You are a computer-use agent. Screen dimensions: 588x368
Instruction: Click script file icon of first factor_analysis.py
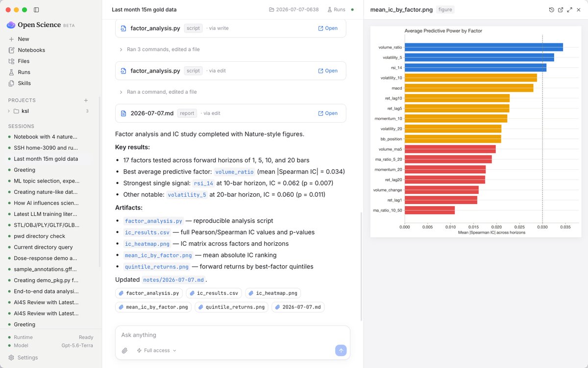(x=124, y=28)
